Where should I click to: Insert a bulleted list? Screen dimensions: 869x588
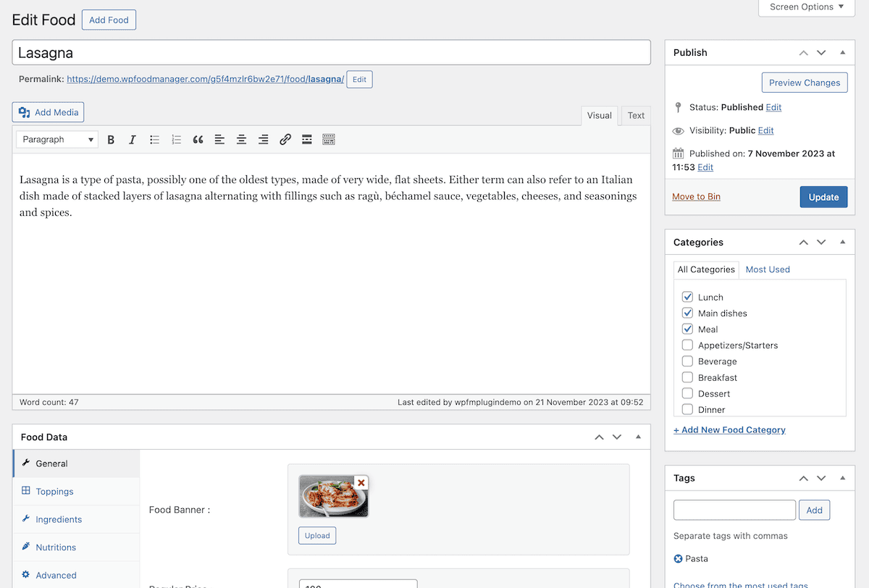[x=154, y=140]
